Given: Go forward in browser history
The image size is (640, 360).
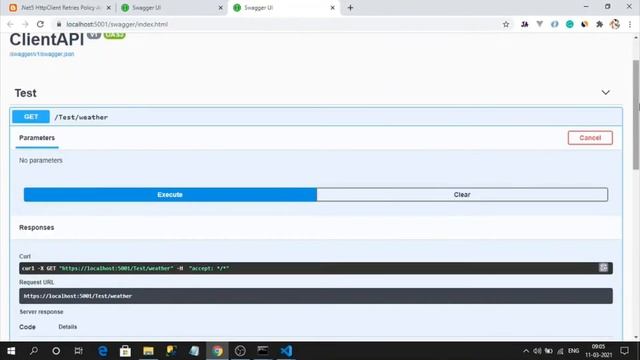Looking at the screenshot, I should [25, 24].
